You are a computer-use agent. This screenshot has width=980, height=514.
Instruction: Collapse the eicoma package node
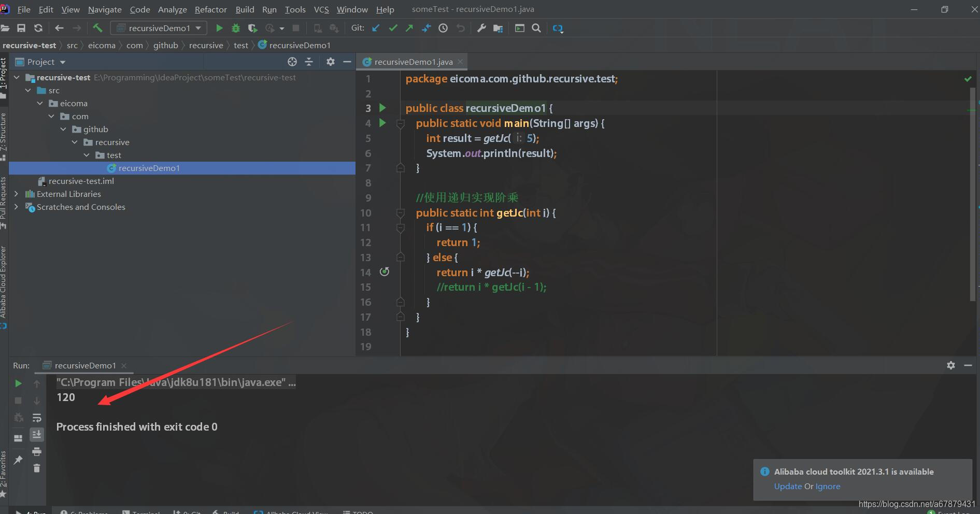tap(40, 103)
